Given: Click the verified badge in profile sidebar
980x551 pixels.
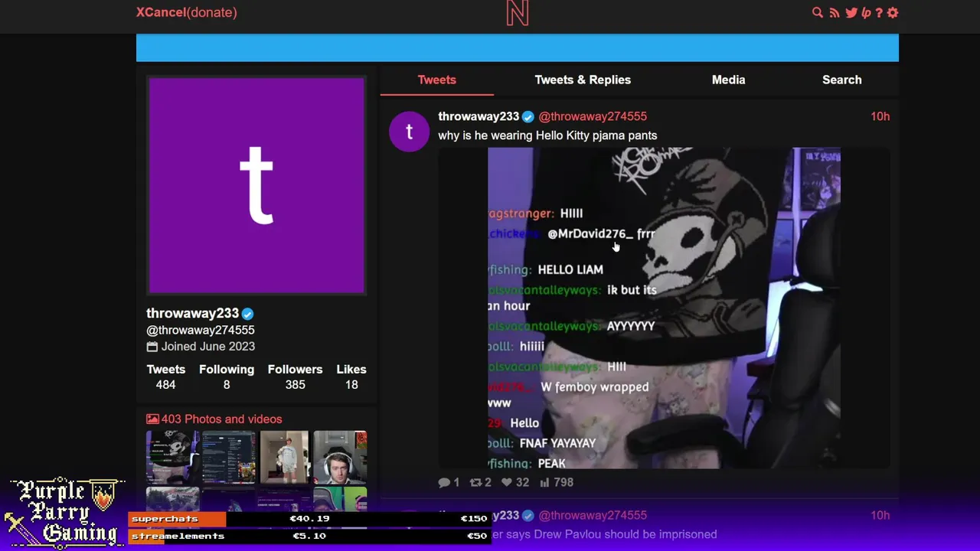Looking at the screenshot, I should tap(247, 314).
